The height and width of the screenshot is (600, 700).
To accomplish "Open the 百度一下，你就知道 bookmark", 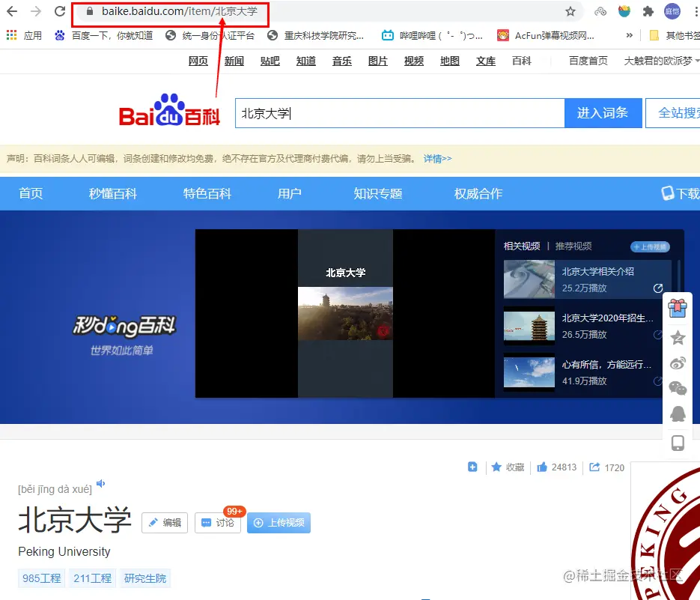I will click(103, 35).
